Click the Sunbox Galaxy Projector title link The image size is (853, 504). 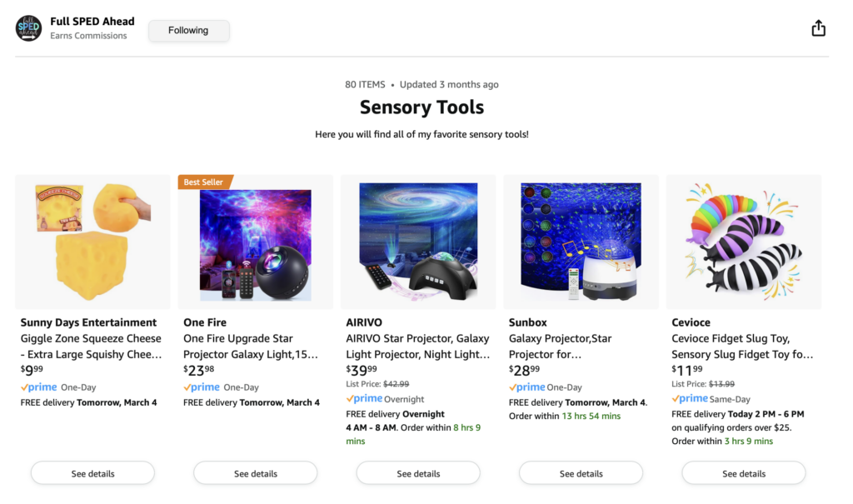coord(561,347)
